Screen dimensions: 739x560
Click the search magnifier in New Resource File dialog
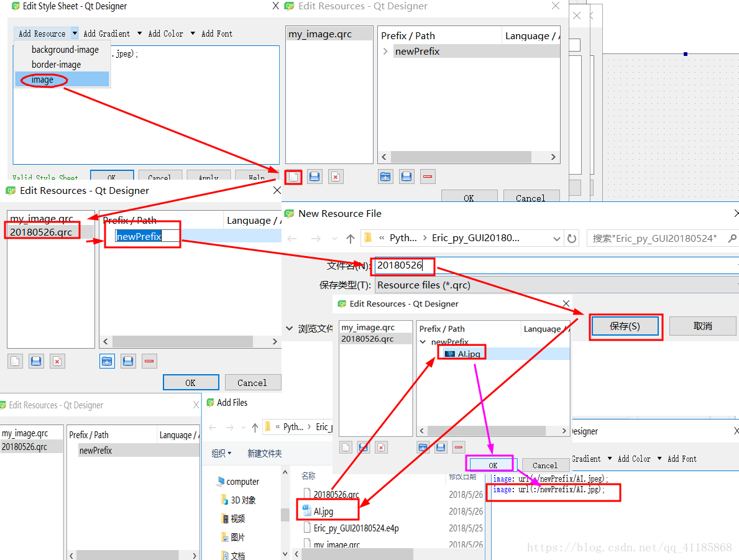732,237
